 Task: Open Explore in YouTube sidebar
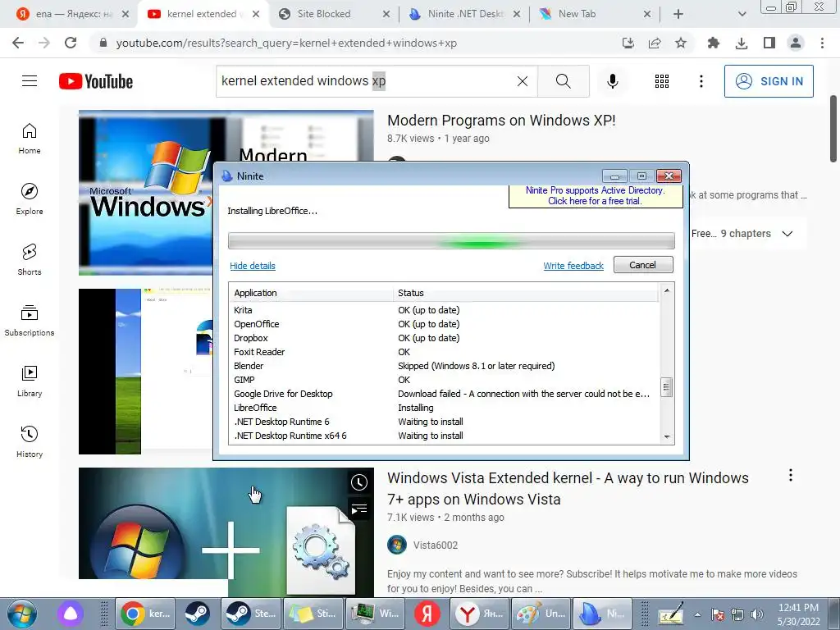[x=30, y=199]
